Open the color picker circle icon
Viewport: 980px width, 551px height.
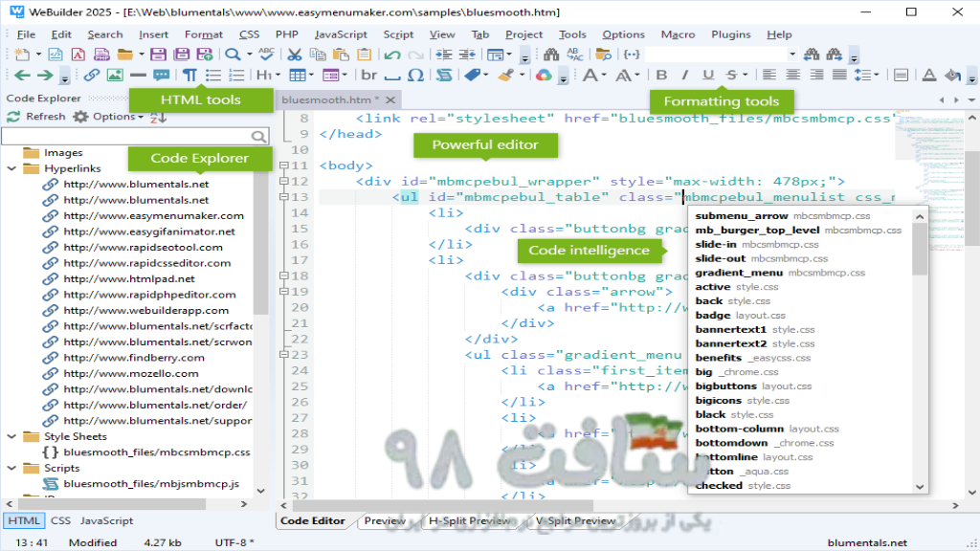pyautogui.click(x=544, y=76)
